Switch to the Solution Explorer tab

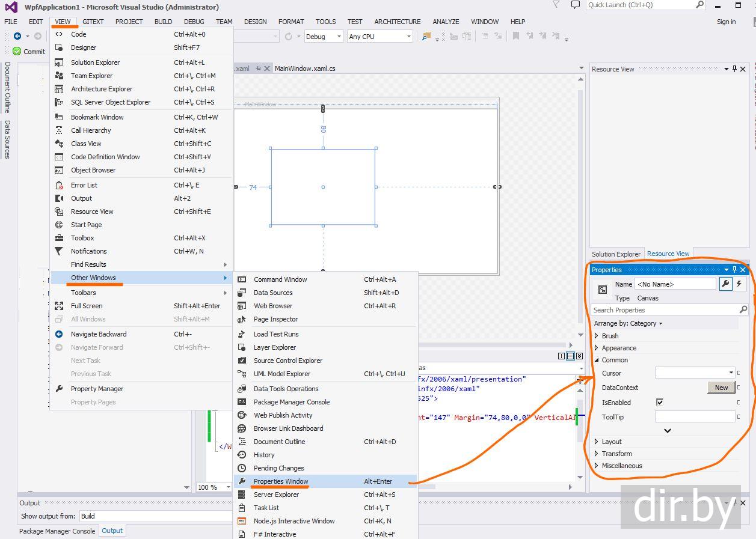click(616, 254)
